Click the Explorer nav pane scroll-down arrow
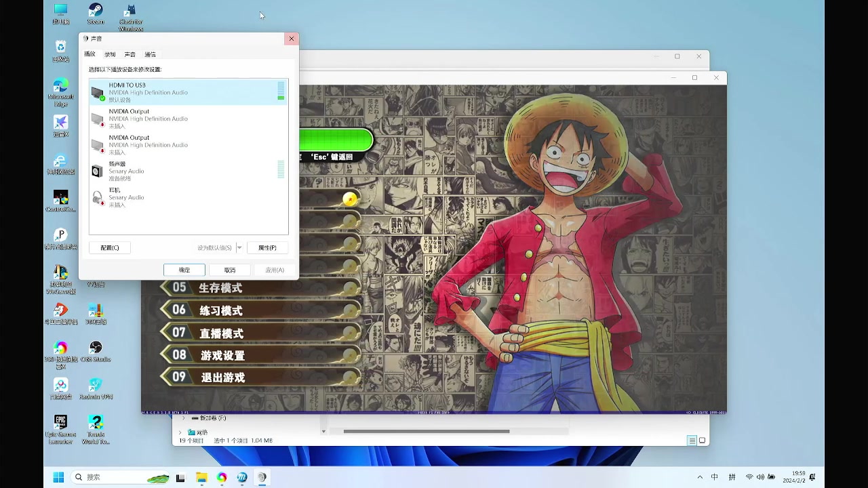This screenshot has width=868, height=488. (x=323, y=431)
